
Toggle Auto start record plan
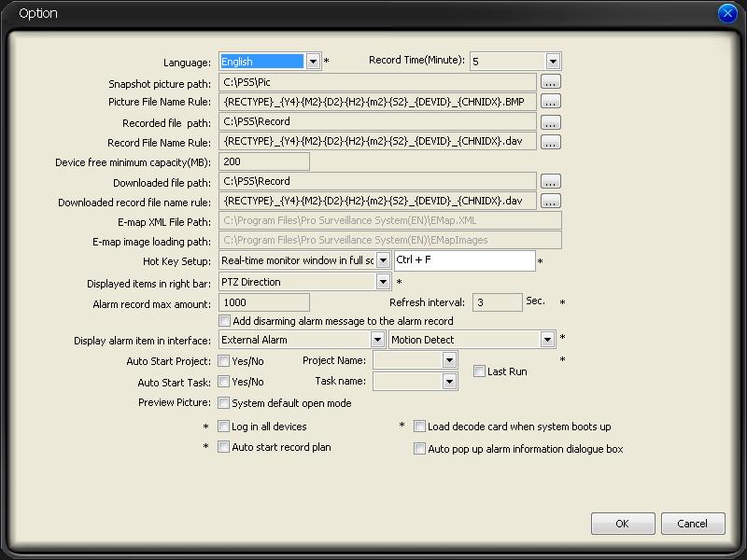click(224, 447)
